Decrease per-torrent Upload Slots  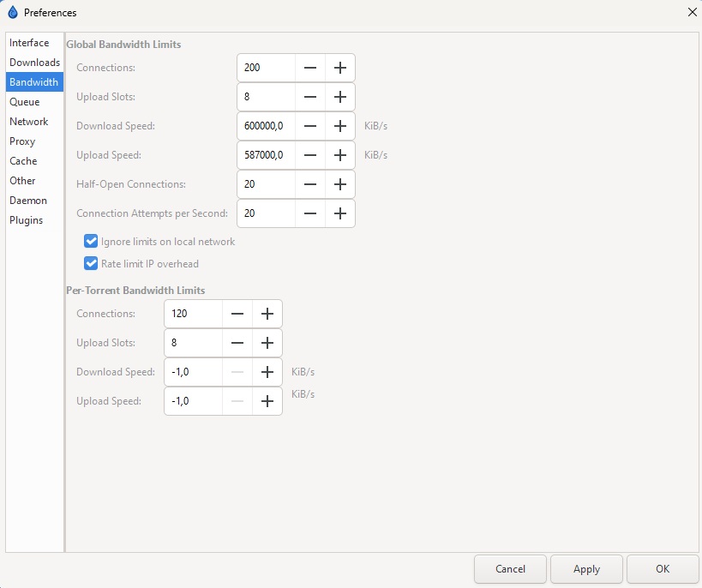click(x=237, y=343)
